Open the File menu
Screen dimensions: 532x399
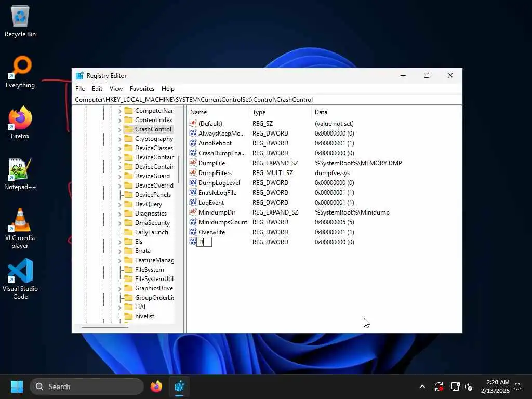pyautogui.click(x=80, y=88)
